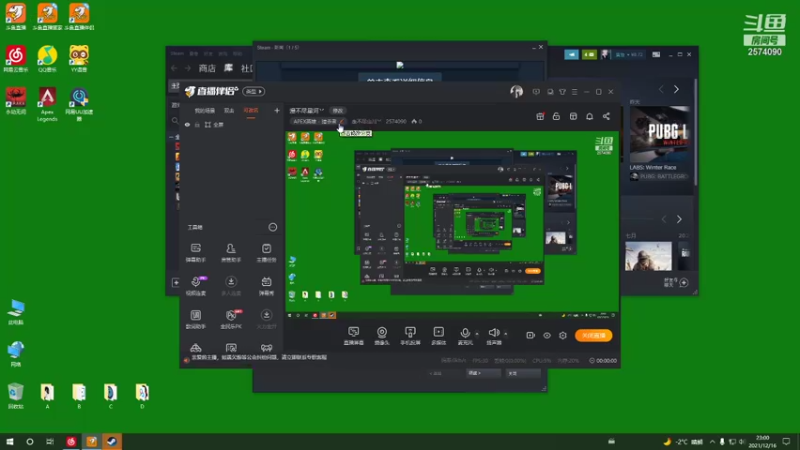Viewport: 800px width, 450px height.
Task: Open settings gear in streaming toolbar
Action: click(x=563, y=335)
